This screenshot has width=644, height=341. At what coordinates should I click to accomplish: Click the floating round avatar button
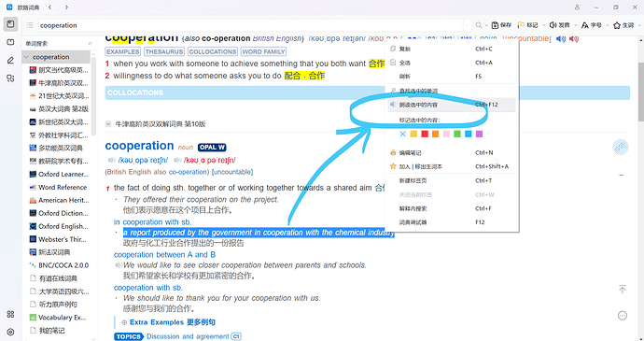click(x=621, y=147)
